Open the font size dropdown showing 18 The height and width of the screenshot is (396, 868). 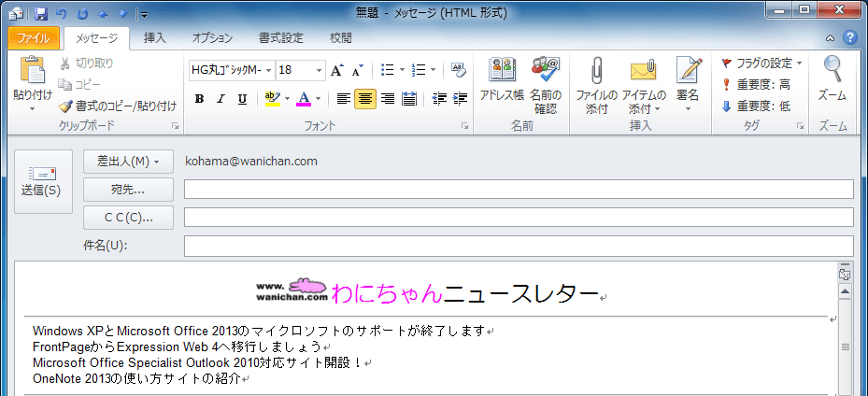319,70
